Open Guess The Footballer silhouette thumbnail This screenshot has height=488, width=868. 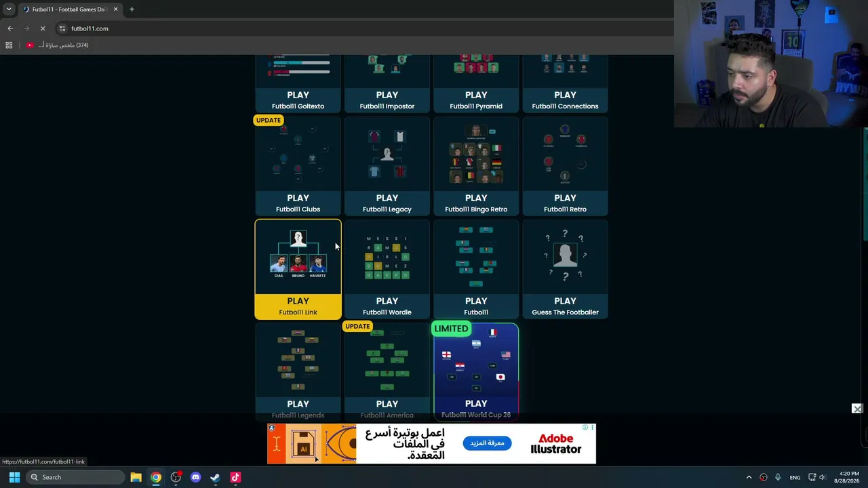[565, 257]
